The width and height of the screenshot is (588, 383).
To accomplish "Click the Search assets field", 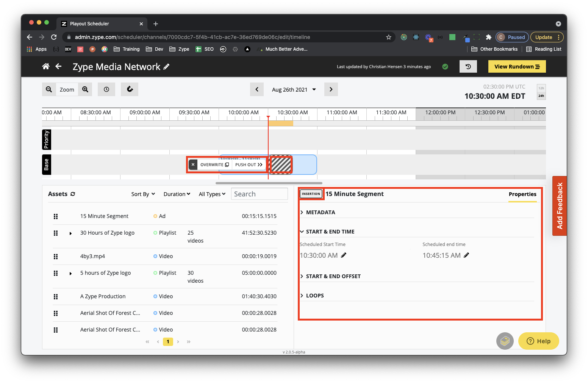I will (x=259, y=194).
